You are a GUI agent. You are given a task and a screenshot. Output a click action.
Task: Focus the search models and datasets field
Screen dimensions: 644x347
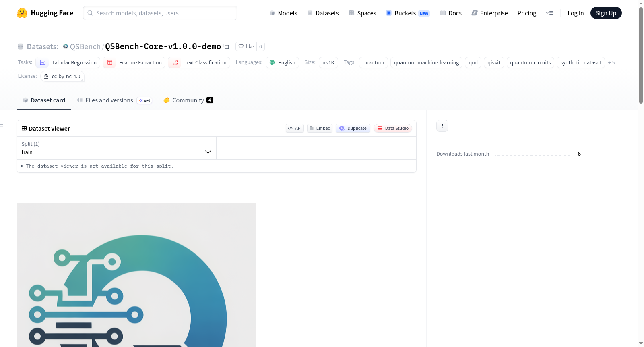coord(160,13)
